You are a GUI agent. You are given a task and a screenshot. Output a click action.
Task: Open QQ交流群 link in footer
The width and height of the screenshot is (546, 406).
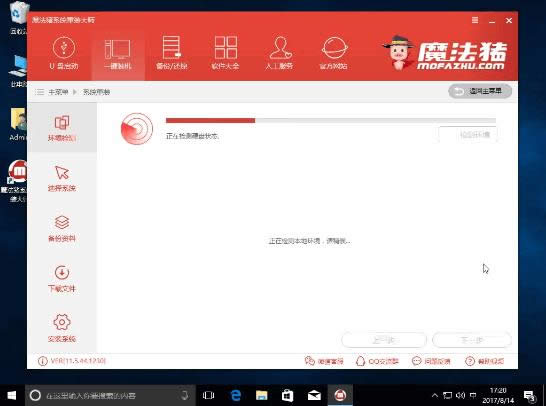point(377,361)
